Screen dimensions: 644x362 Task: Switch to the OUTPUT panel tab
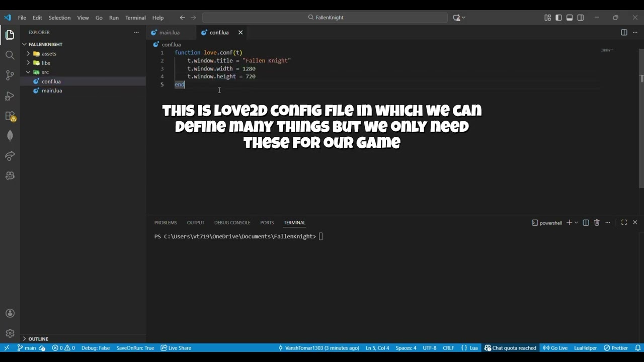[x=196, y=223]
